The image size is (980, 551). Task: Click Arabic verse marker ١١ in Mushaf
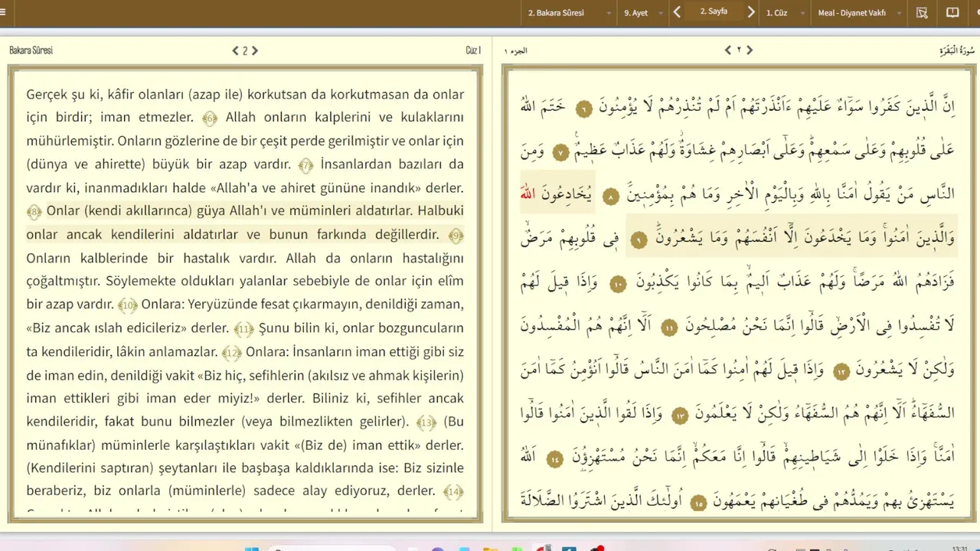[669, 328]
